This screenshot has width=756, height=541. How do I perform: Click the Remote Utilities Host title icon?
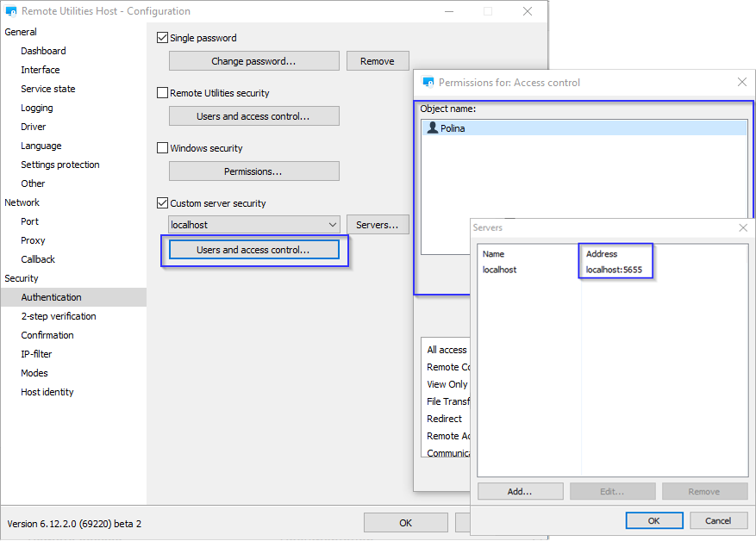tap(11, 11)
